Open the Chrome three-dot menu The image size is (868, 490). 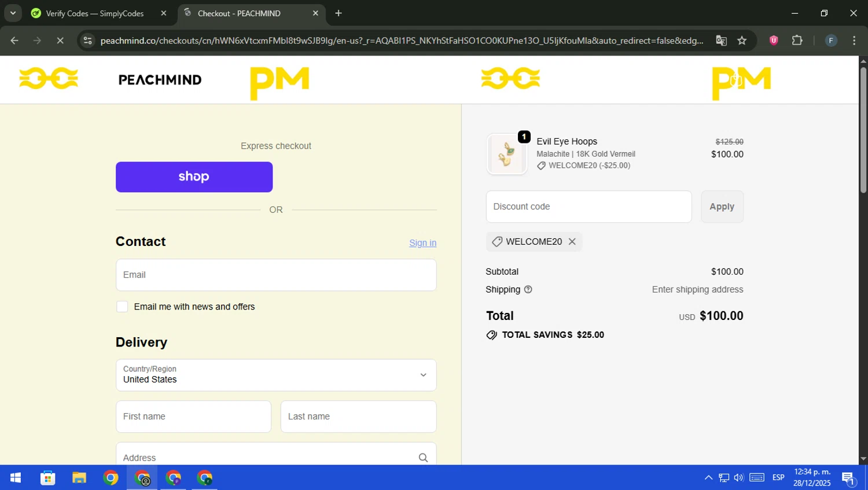point(854,40)
